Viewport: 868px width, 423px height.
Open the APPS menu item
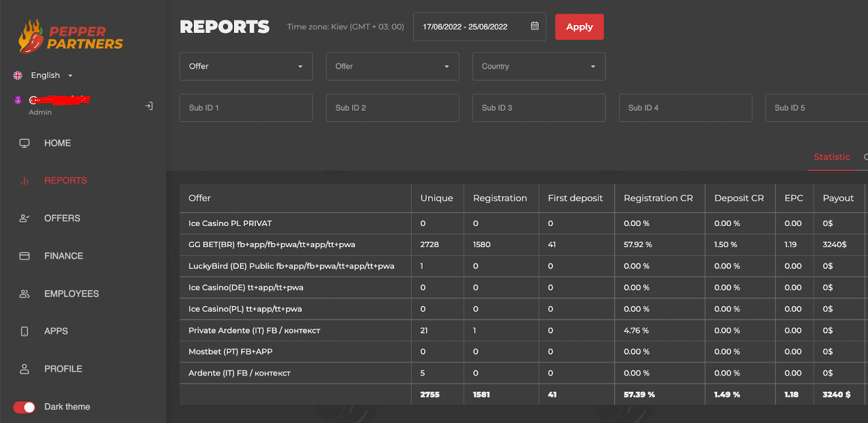[56, 331]
